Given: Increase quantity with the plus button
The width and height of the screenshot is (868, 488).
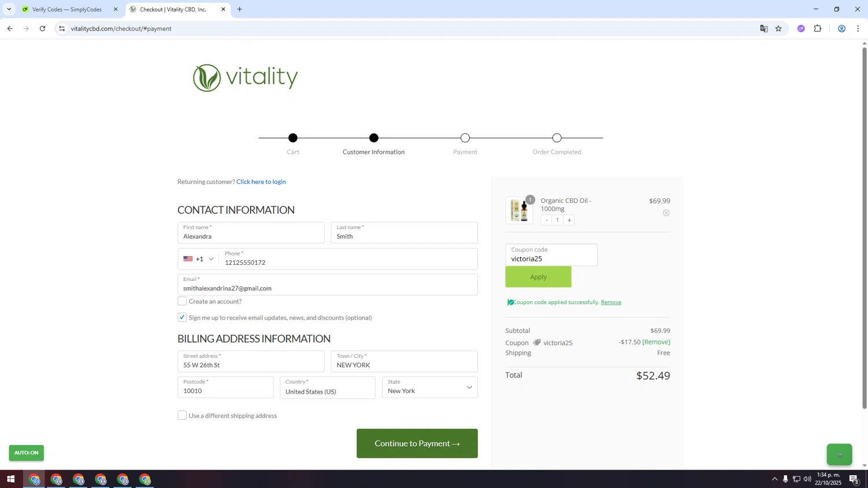Looking at the screenshot, I should point(569,220).
